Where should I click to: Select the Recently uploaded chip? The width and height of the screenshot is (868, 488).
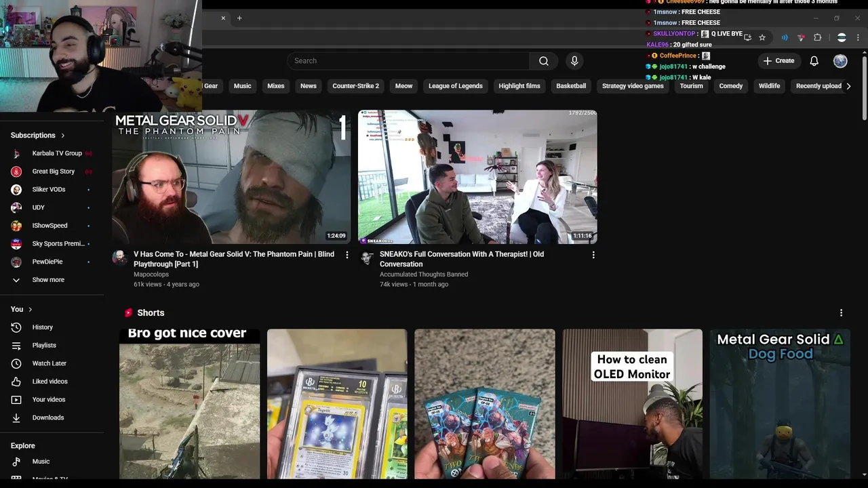click(x=818, y=86)
